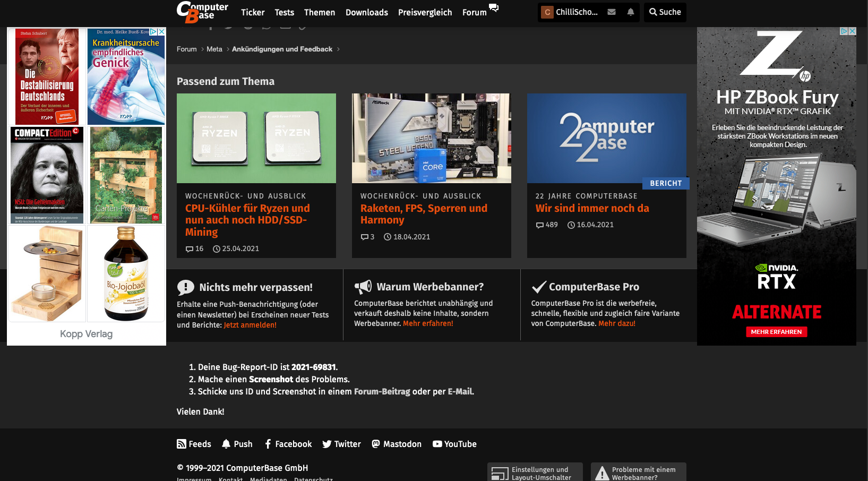Open the notifications bell icon
868x481 pixels.
pyautogui.click(x=631, y=12)
